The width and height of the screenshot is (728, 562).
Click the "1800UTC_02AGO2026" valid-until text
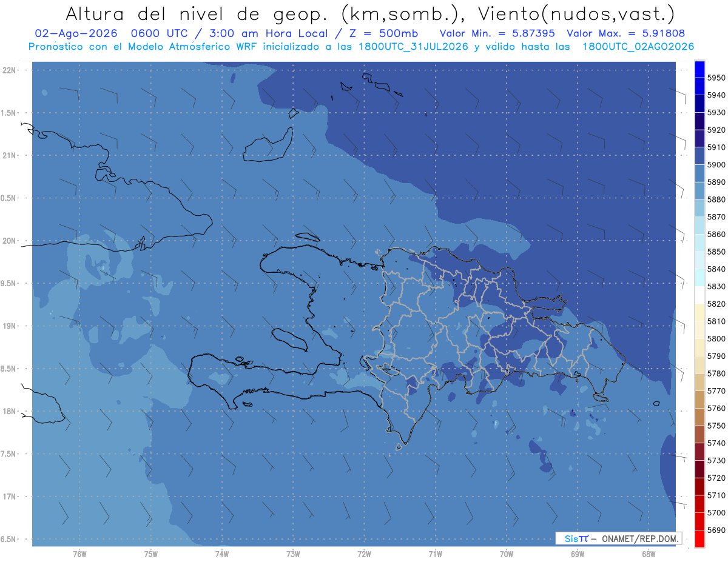click(x=638, y=46)
